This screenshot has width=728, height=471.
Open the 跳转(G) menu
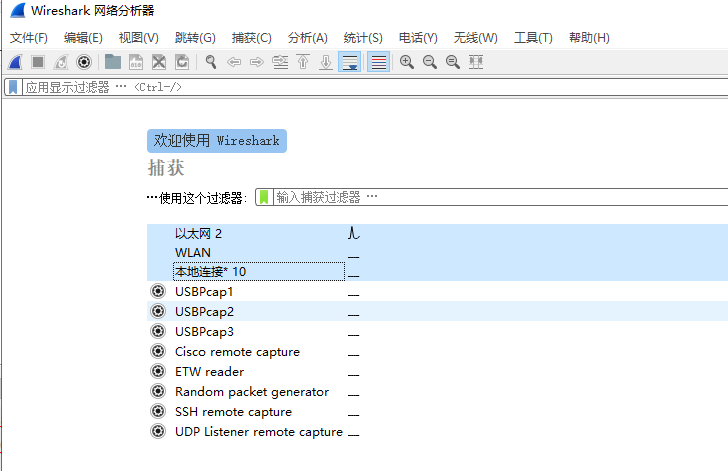click(195, 38)
